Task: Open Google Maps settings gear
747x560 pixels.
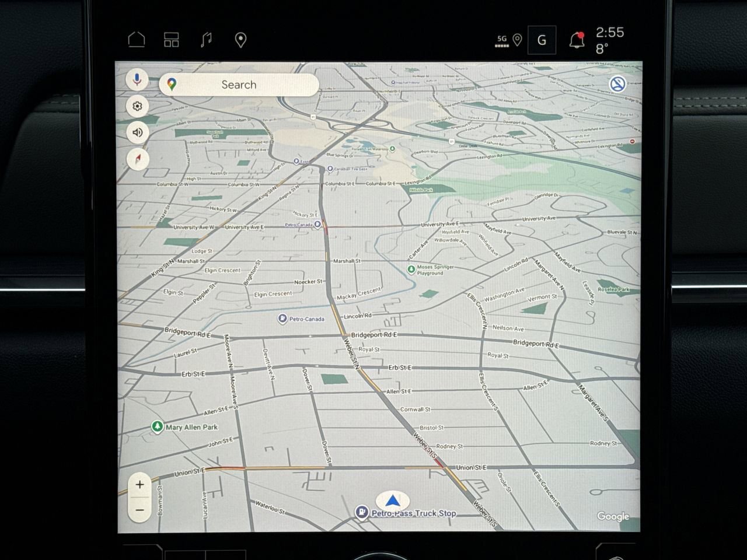Action: coord(138,106)
